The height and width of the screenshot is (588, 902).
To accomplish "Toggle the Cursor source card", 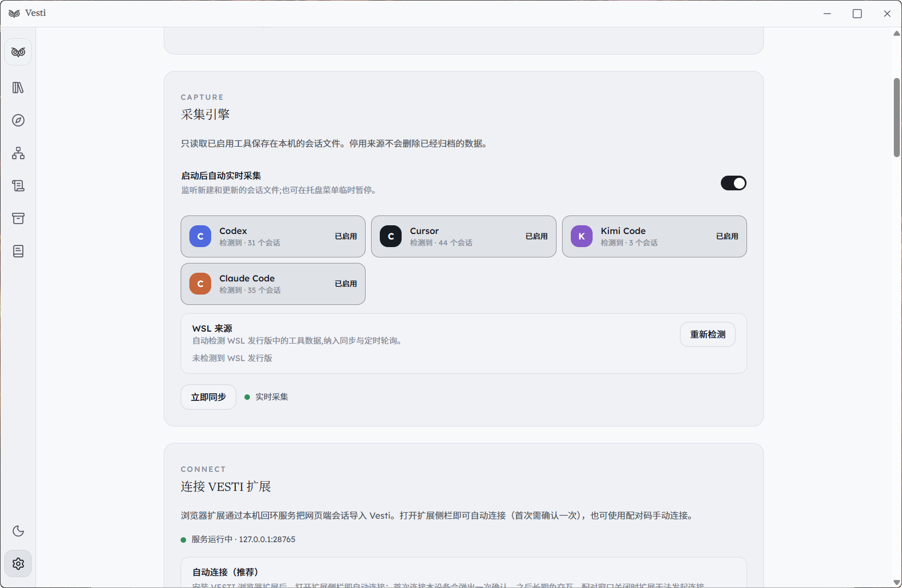I will click(464, 236).
